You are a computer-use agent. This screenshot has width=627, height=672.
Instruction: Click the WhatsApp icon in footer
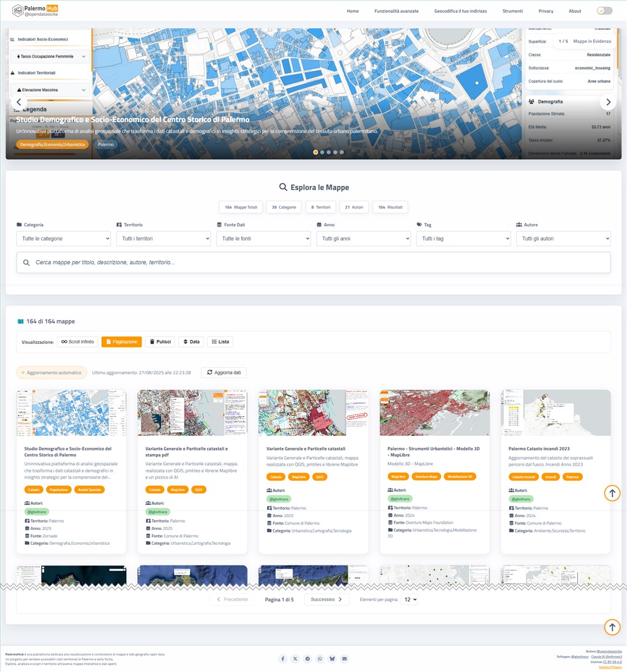pos(320,659)
